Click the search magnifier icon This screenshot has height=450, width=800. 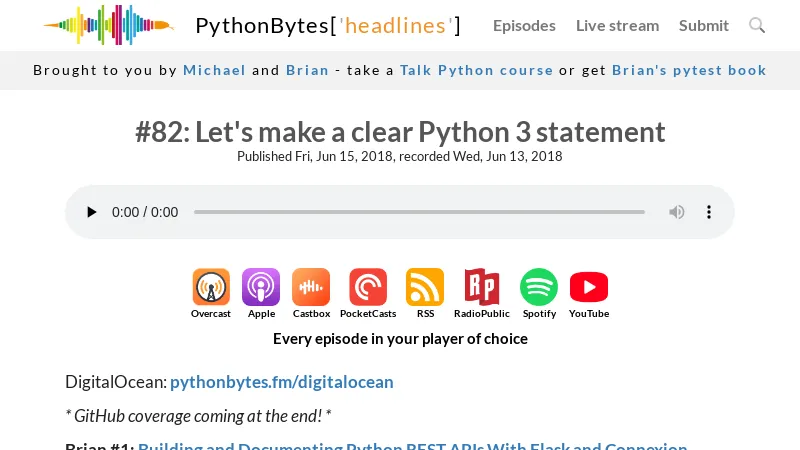tap(757, 25)
